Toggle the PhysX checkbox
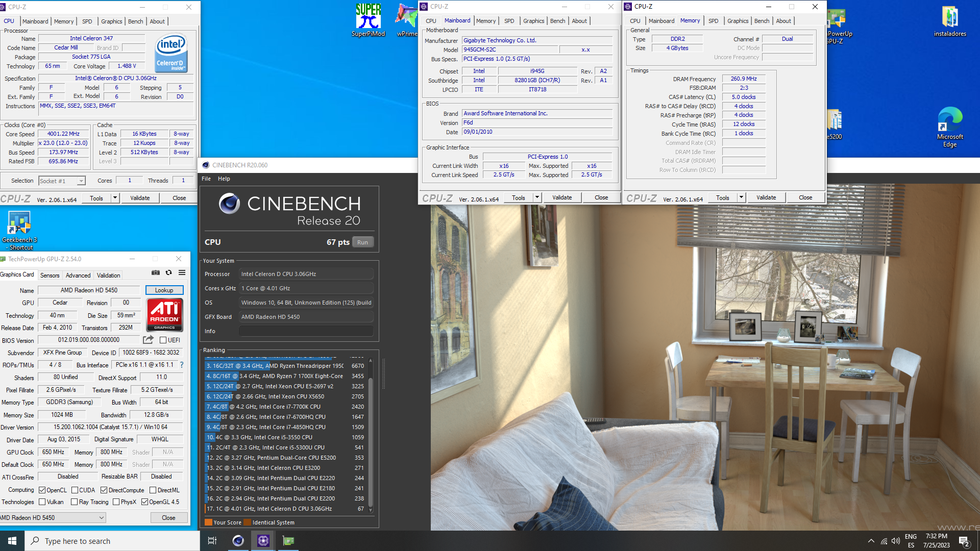 coord(116,502)
